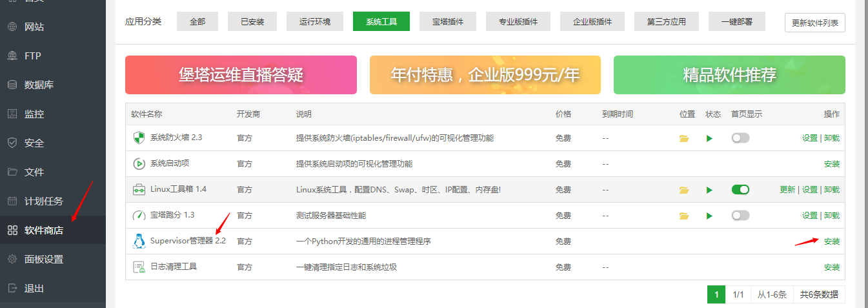Select the 宝塔插件 category tab
Screen dimensions: 868x308
(x=448, y=21)
